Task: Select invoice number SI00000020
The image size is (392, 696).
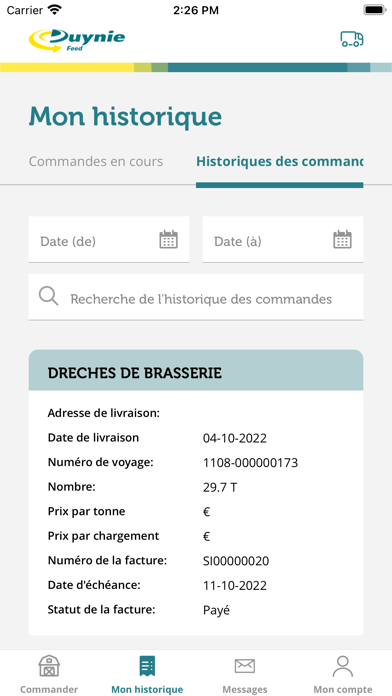Action: pos(236,561)
